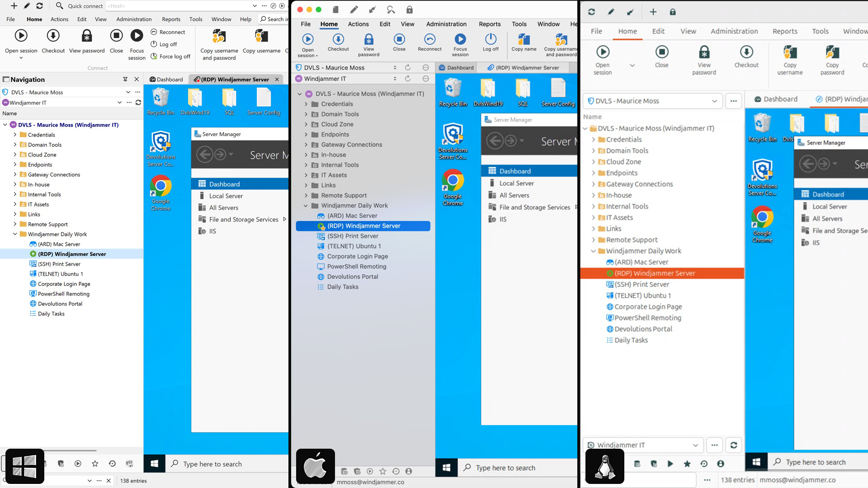Viewport: 868px width, 488px height.
Task: Open Recycle Bin in the Windows RDP desktop
Action: click(160, 101)
